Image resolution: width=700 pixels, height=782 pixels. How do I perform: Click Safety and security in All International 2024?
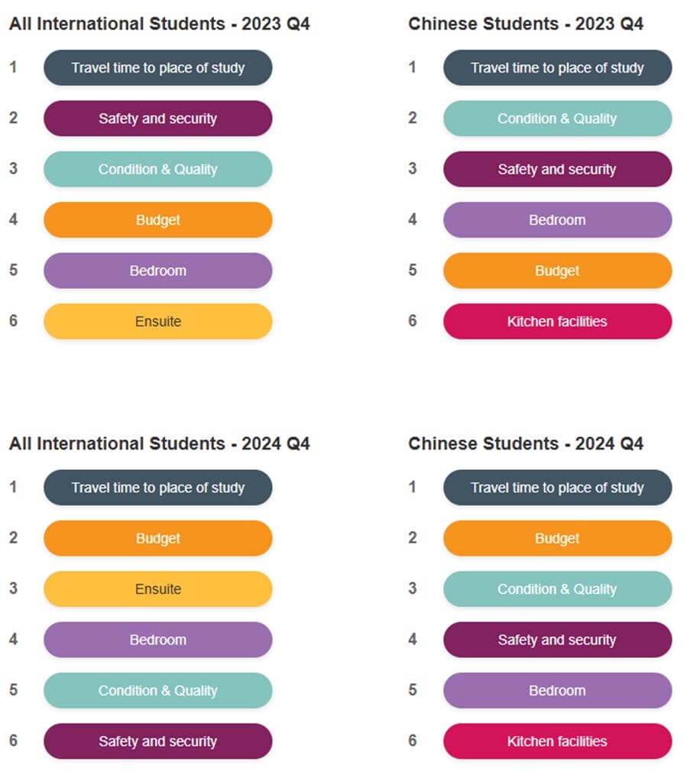pos(157,741)
